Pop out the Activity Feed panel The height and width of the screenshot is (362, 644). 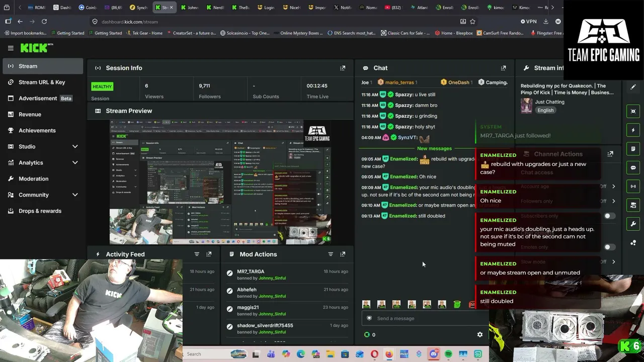pyautogui.click(x=209, y=254)
